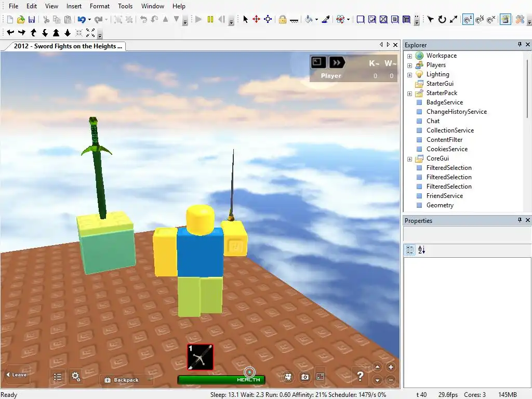Toggle the magnet snap '1' stud mode
The image size is (532, 399).
point(468,19)
